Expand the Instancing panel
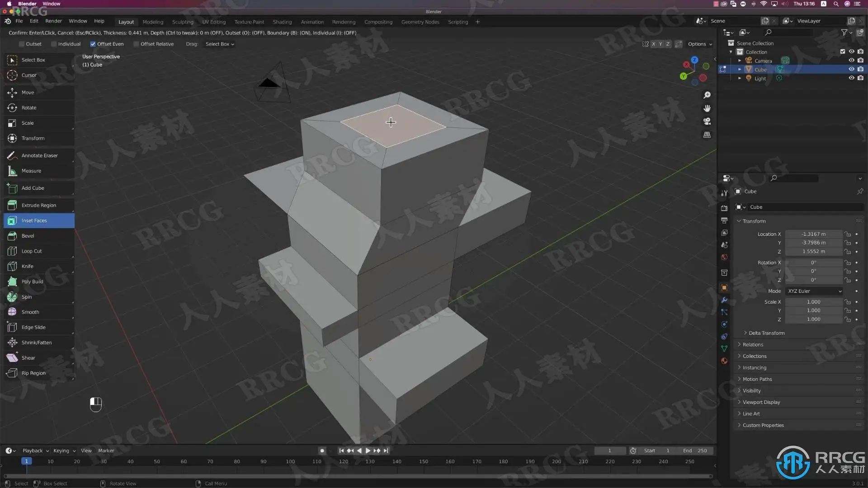868x488 pixels. 754,368
